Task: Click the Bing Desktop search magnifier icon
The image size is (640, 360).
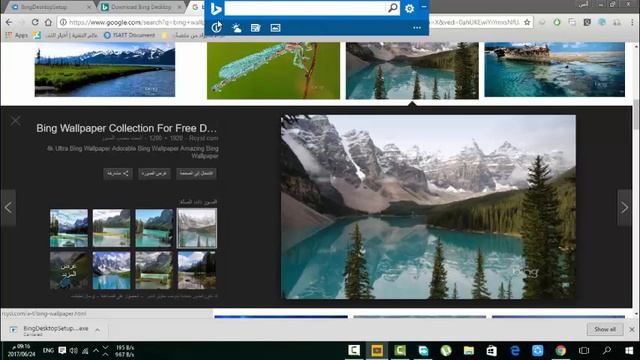Action: click(392, 8)
